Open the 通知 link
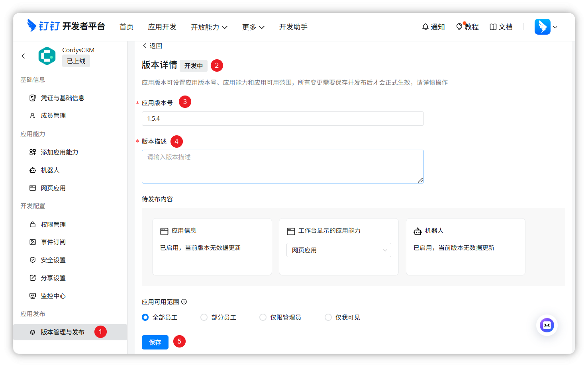The image size is (588, 367). 433,27
